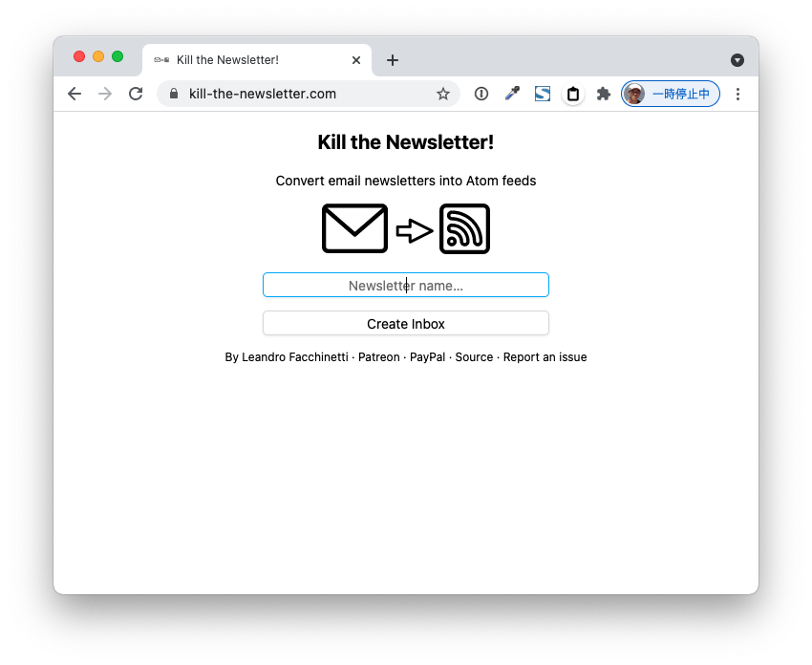Reload the current page

tap(136, 94)
